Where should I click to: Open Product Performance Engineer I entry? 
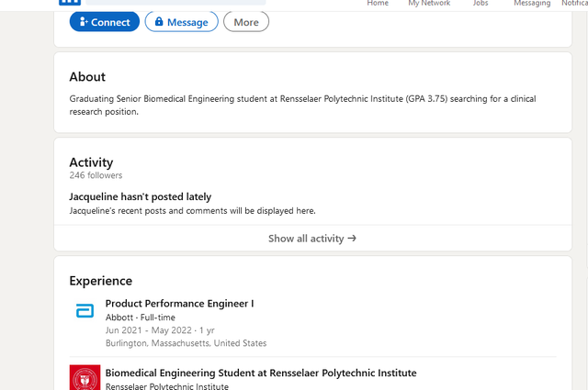click(179, 304)
